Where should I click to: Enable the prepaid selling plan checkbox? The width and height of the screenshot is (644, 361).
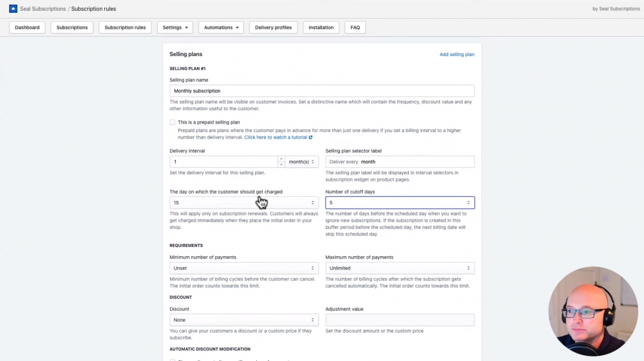tap(173, 122)
